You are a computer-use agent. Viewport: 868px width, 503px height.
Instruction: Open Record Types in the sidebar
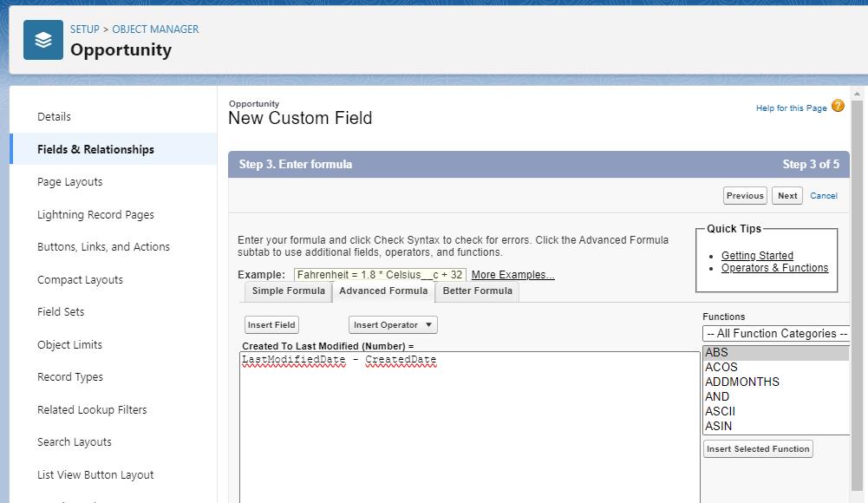70,376
